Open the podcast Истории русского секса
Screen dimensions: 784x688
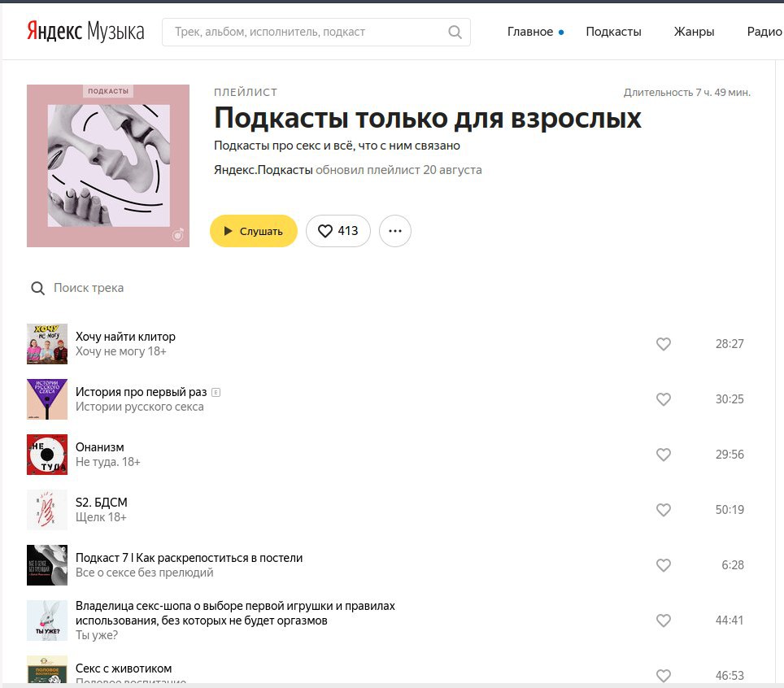click(x=140, y=407)
